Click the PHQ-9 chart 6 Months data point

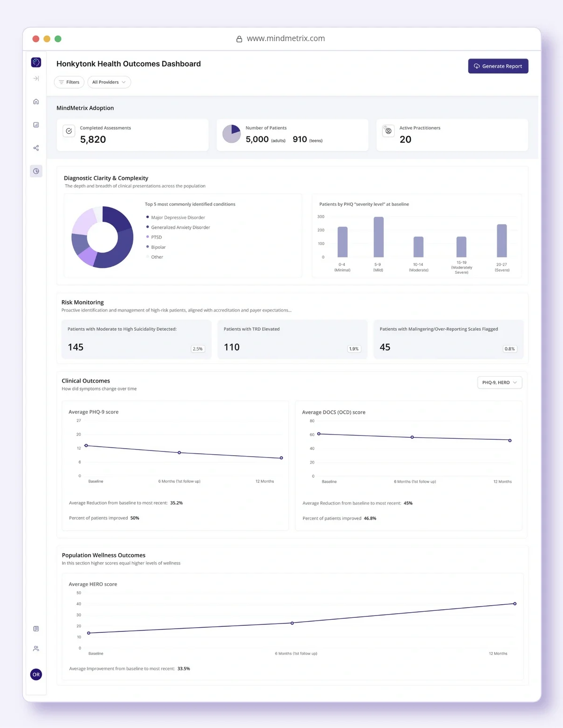pyautogui.click(x=179, y=453)
